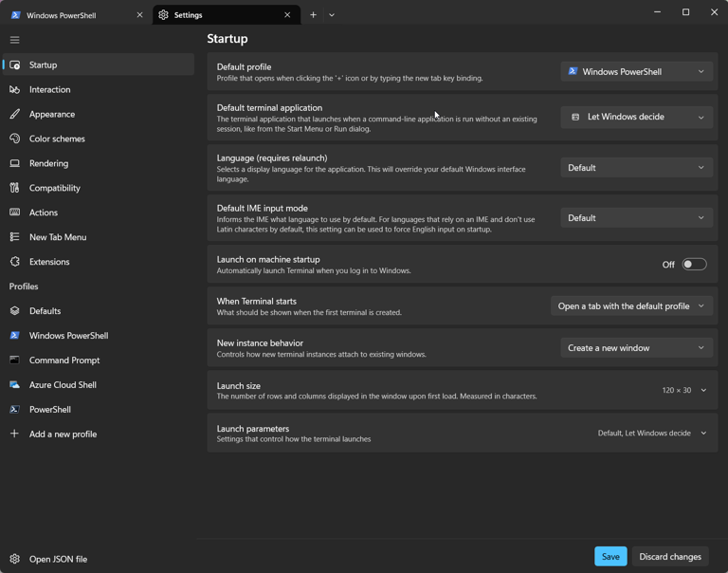Click the Defaults layers icon
This screenshot has width=728, height=573.
[15, 311]
